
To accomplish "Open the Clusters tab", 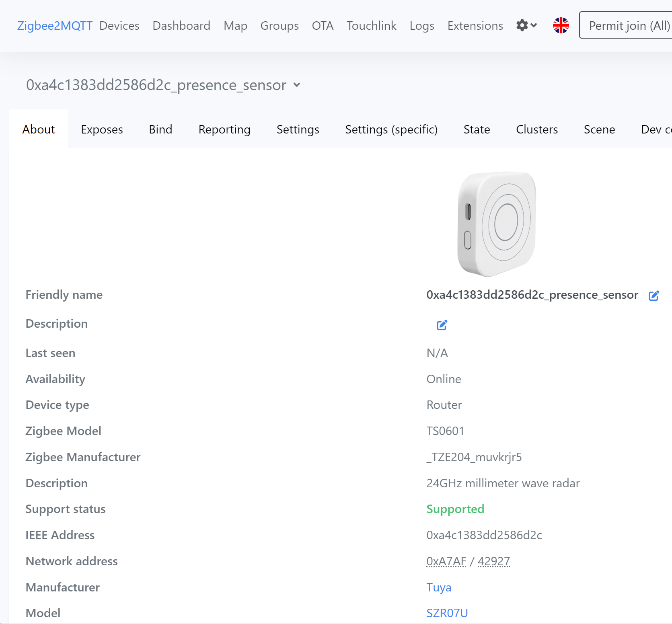I will click(537, 129).
